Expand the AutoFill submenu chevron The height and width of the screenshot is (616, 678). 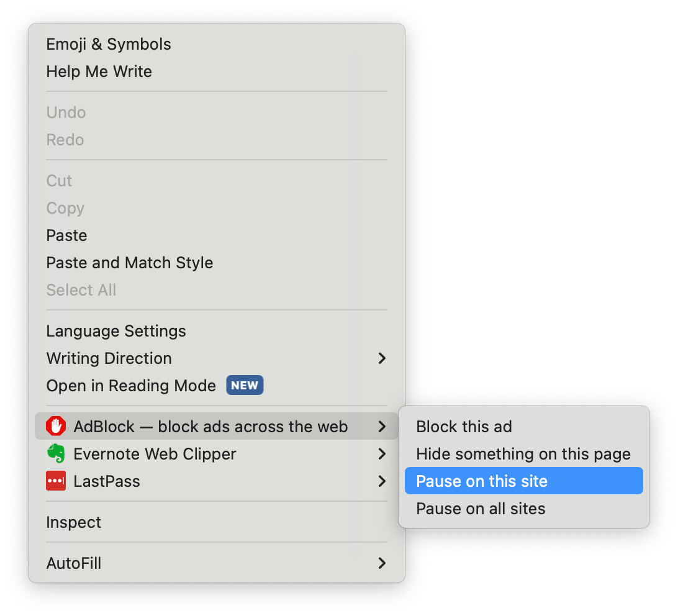382,563
